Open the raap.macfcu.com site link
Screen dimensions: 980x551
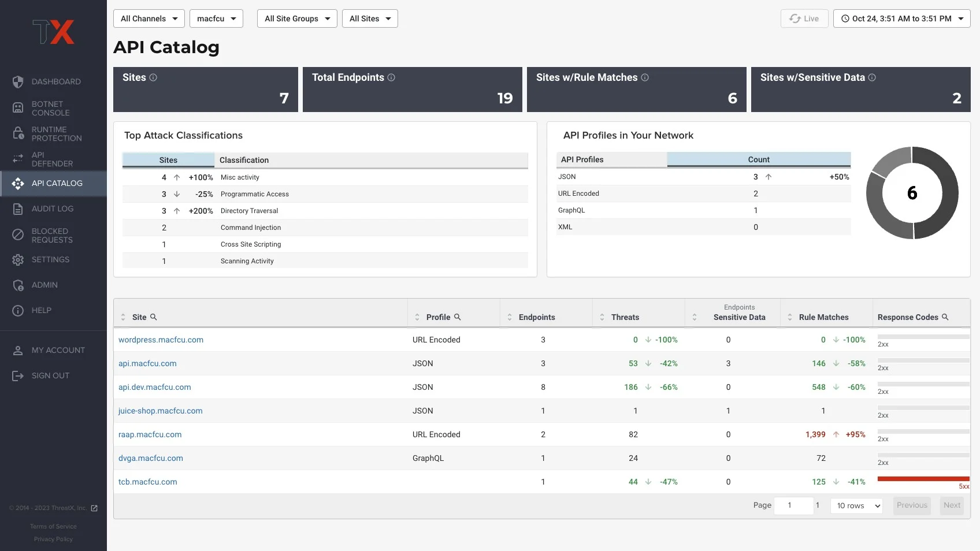(150, 434)
